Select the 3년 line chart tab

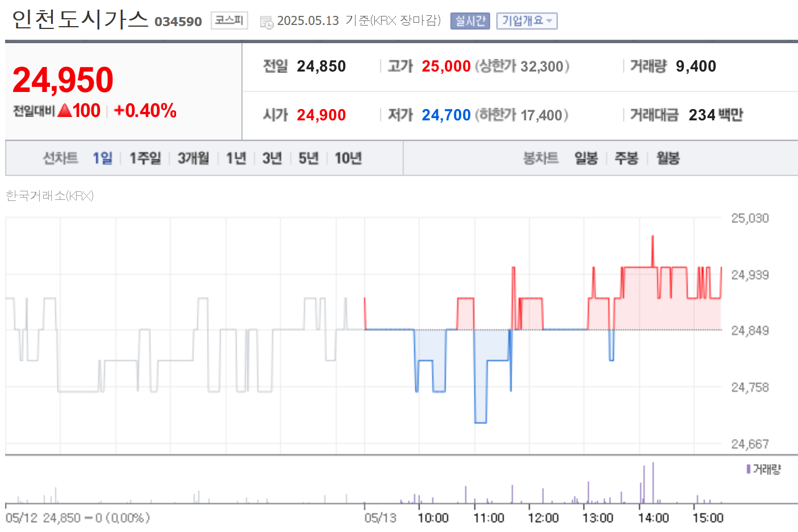(x=272, y=158)
